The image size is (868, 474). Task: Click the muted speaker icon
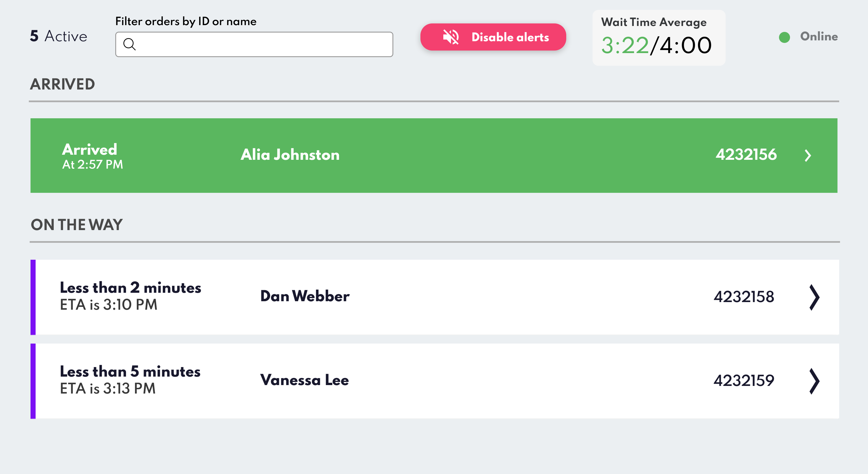[x=451, y=37]
